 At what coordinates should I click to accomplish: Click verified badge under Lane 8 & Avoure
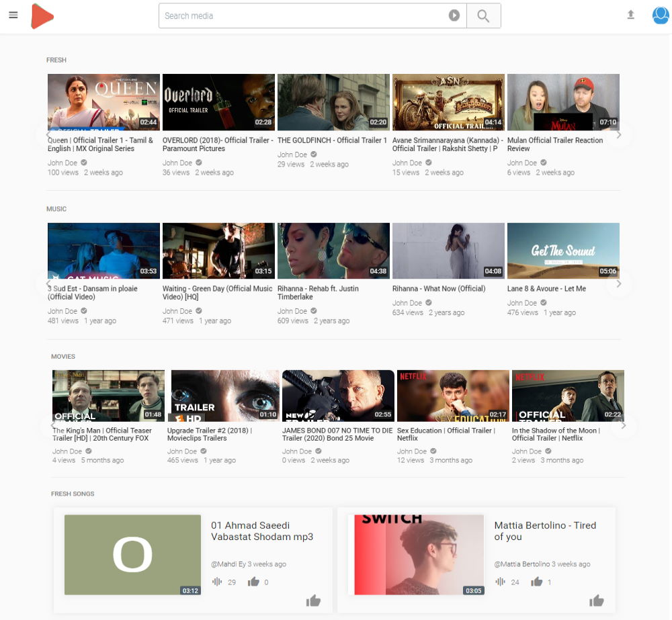coord(544,302)
